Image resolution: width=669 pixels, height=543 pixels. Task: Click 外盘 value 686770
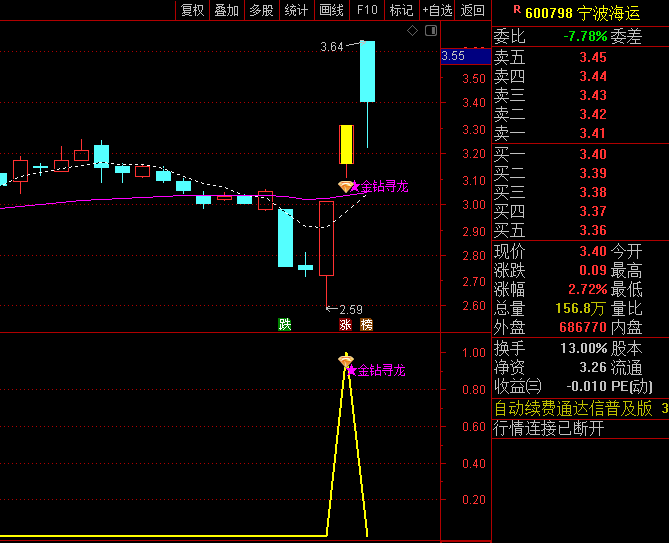[583, 328]
